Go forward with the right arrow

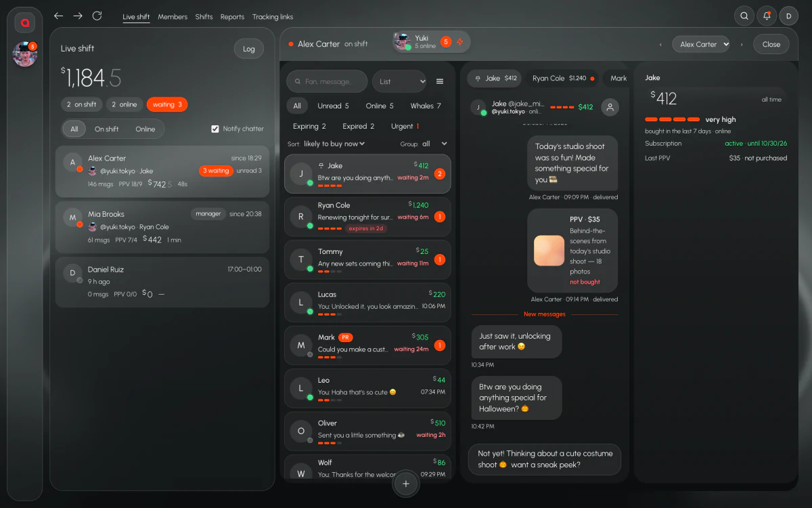[78, 16]
